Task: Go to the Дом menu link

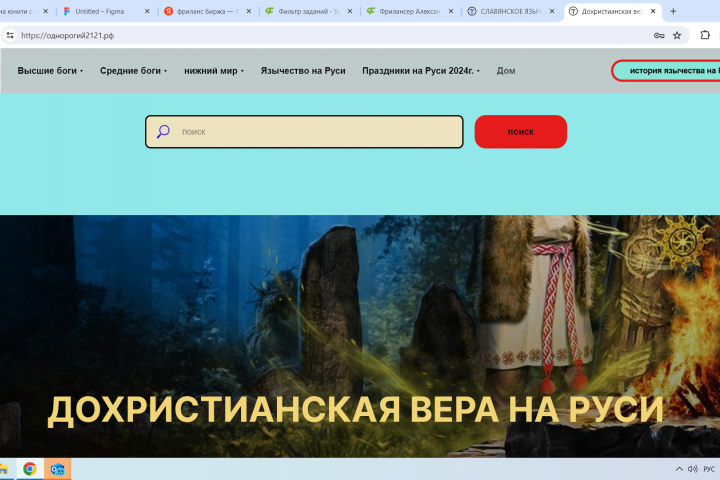Action: 506,71
